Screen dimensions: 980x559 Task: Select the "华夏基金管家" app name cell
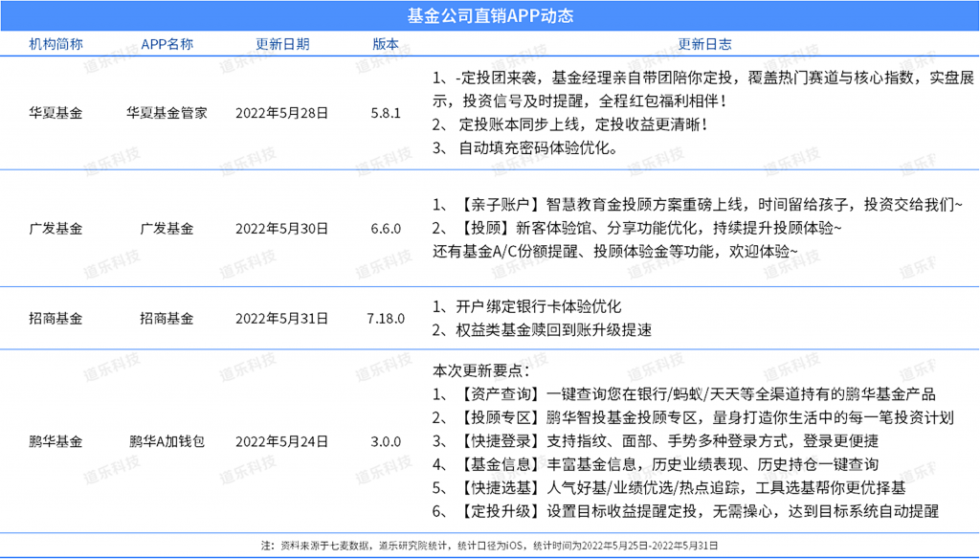click(x=167, y=113)
